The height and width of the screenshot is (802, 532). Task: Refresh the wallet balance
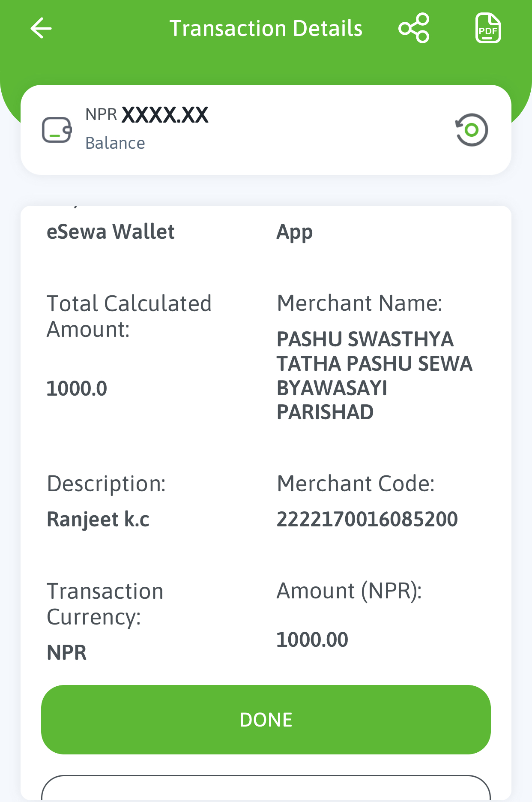[471, 129]
